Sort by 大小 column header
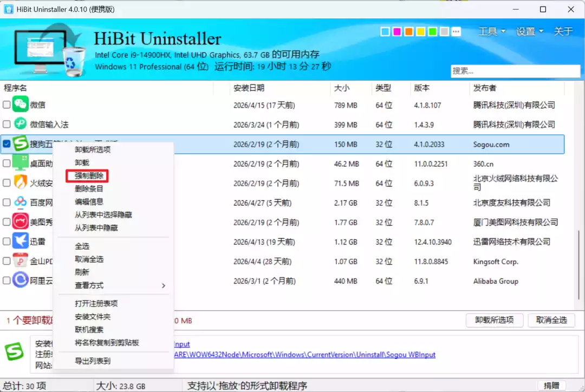This screenshot has height=392, width=585. click(341, 88)
